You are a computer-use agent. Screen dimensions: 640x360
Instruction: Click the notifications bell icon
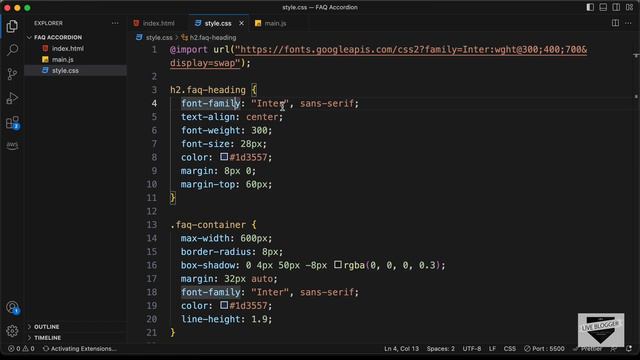click(629, 349)
